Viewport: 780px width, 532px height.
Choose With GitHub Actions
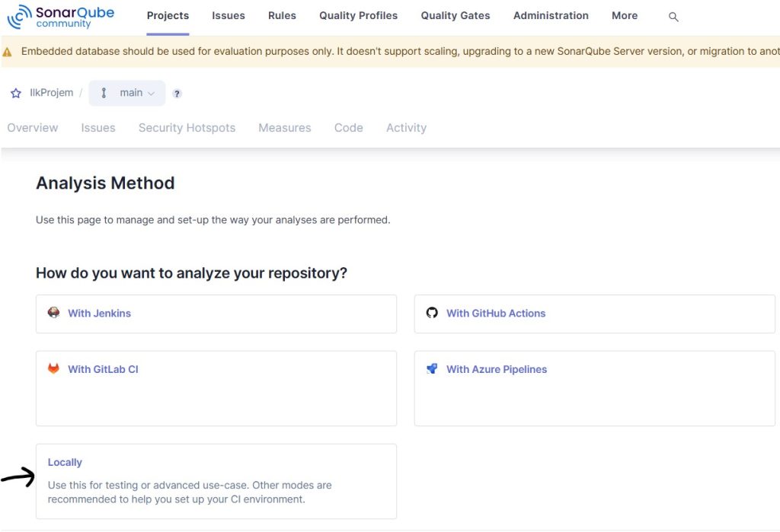[x=595, y=314]
